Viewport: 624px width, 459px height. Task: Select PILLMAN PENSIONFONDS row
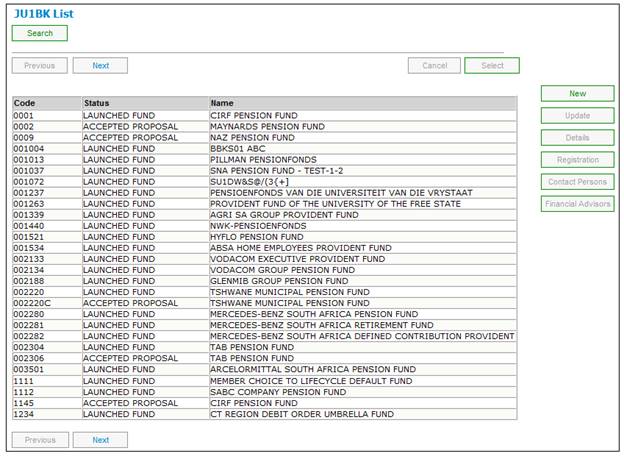265,160
